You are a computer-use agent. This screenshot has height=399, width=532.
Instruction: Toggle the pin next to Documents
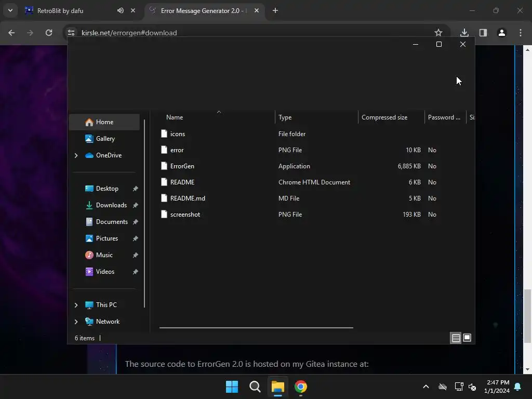click(x=136, y=221)
